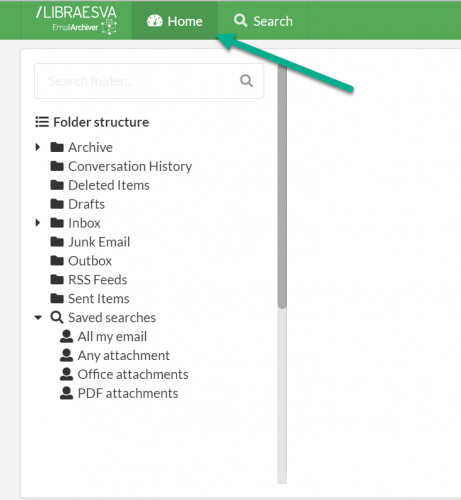Click into the Search folder input field
This screenshot has width=461, height=500.
click(x=149, y=81)
